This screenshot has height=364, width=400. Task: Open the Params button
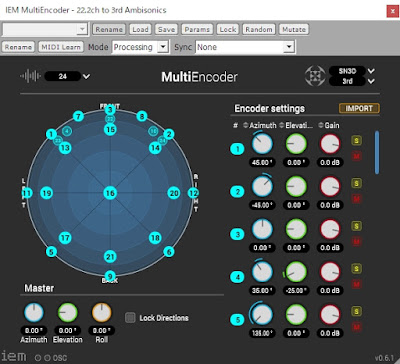(x=197, y=29)
